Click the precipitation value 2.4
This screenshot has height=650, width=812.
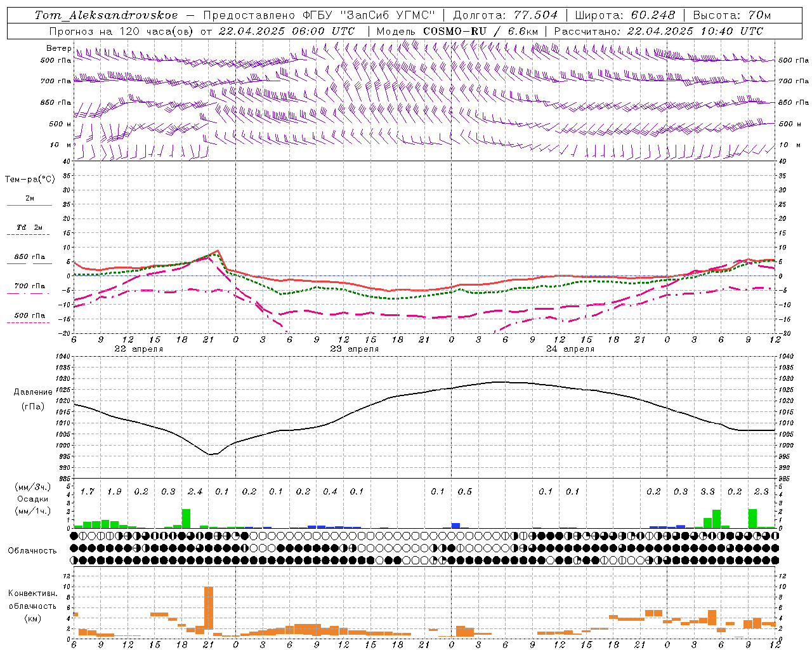coord(195,491)
